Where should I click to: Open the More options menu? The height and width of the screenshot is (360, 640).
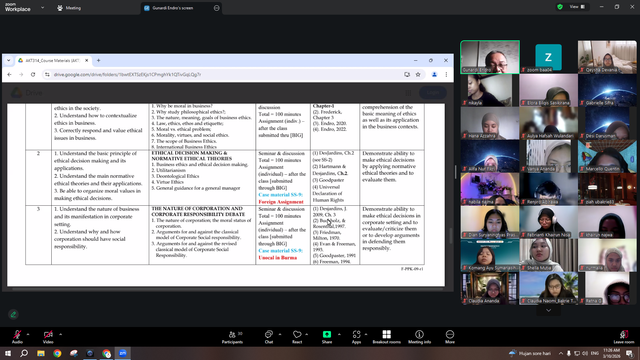coord(450,337)
